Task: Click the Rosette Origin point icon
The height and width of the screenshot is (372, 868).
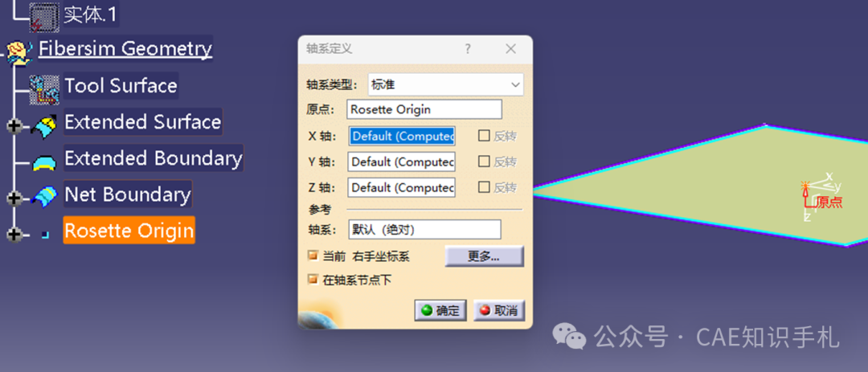Action: (45, 235)
